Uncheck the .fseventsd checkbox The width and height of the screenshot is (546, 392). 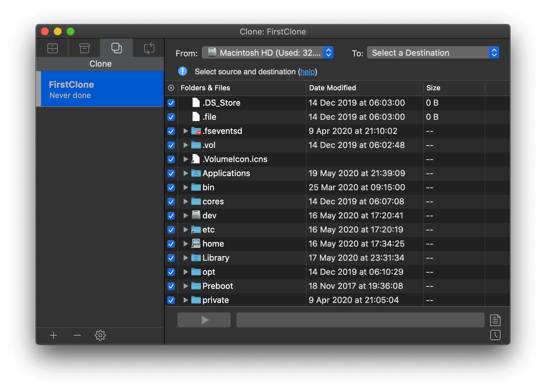pyautogui.click(x=171, y=131)
